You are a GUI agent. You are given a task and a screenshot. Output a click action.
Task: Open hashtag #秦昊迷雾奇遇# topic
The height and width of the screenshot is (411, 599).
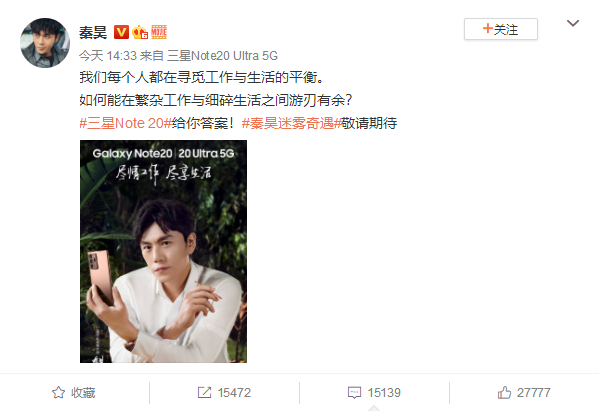(x=291, y=123)
